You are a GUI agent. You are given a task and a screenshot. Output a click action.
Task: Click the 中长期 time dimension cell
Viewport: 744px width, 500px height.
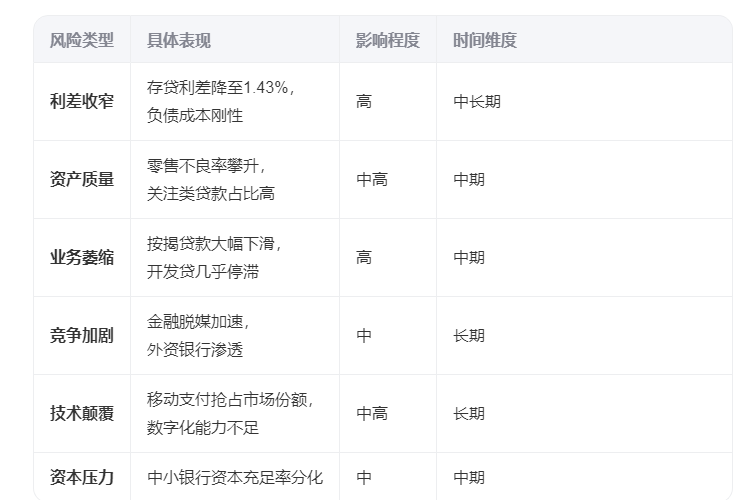[477, 102]
